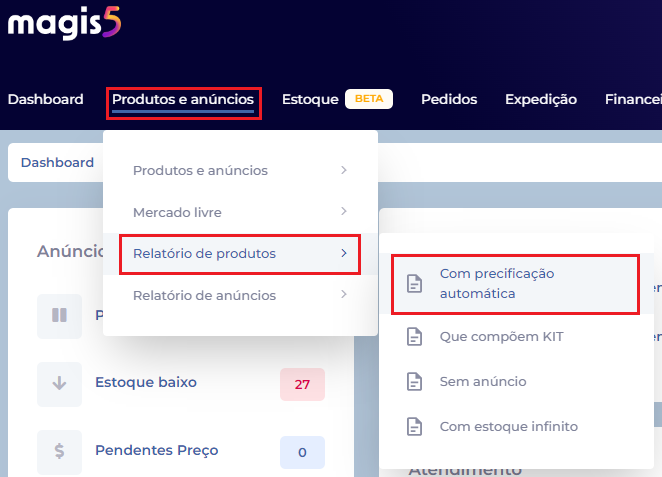Select Com estoque infinito report
Viewport: 662px width, 477px height.
[509, 426]
